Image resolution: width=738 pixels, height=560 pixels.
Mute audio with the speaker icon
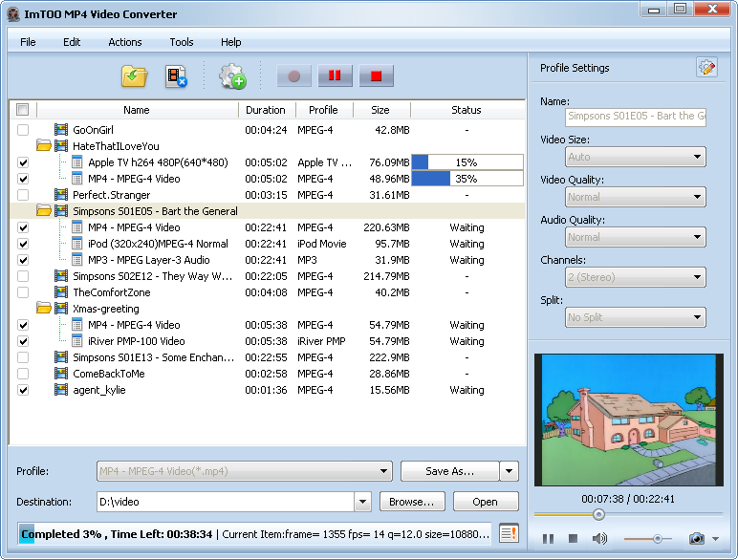coord(599,539)
